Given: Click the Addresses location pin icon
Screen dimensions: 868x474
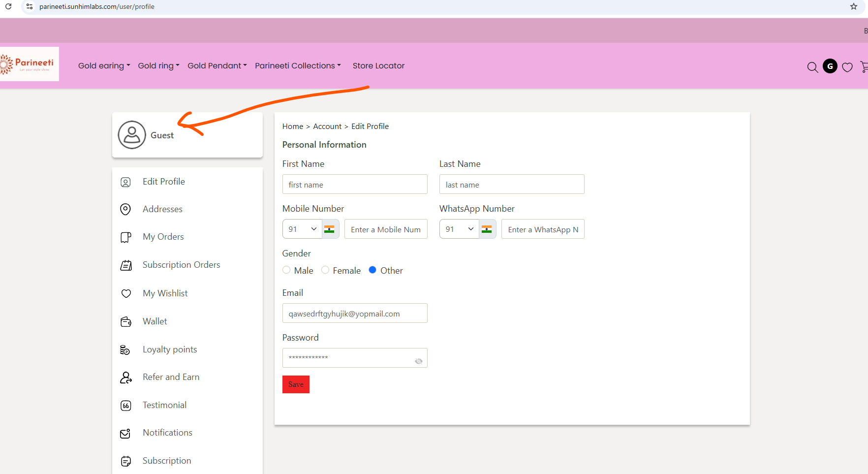Looking at the screenshot, I should coord(126,210).
